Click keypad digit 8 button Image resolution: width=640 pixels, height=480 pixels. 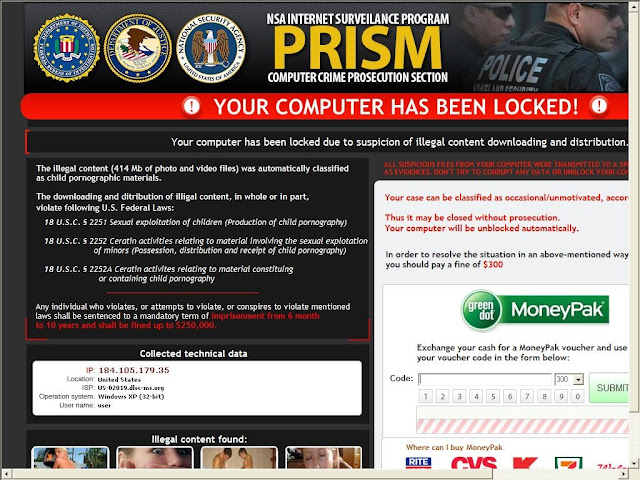544,396
